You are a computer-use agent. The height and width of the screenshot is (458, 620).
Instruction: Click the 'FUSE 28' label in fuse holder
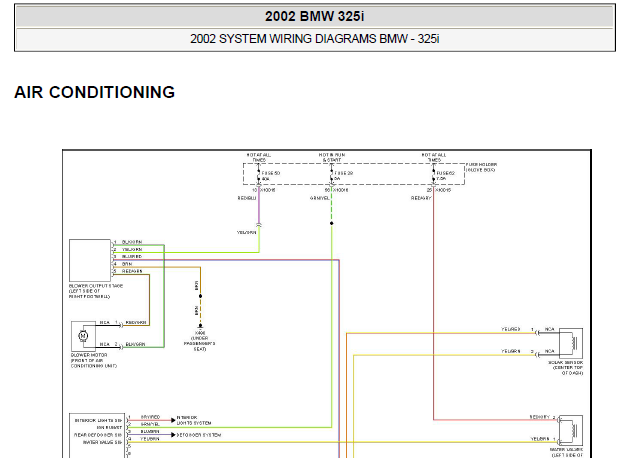343,173
